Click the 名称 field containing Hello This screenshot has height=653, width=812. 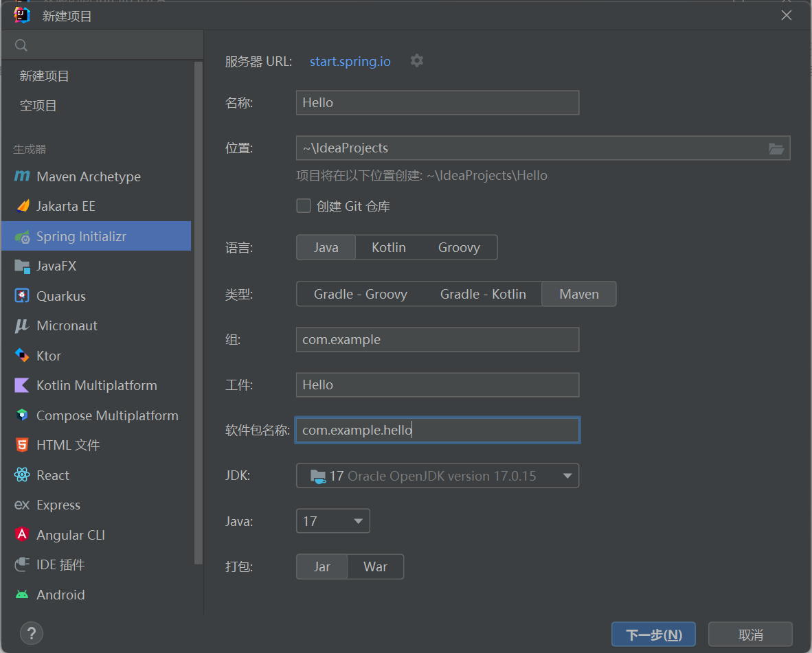(438, 102)
